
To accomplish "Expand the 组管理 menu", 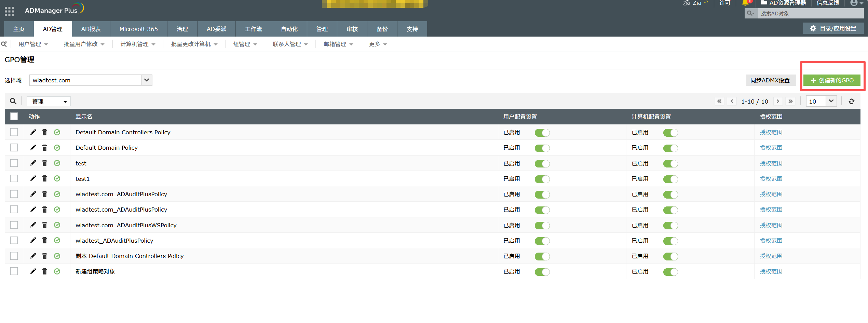I will pos(245,44).
